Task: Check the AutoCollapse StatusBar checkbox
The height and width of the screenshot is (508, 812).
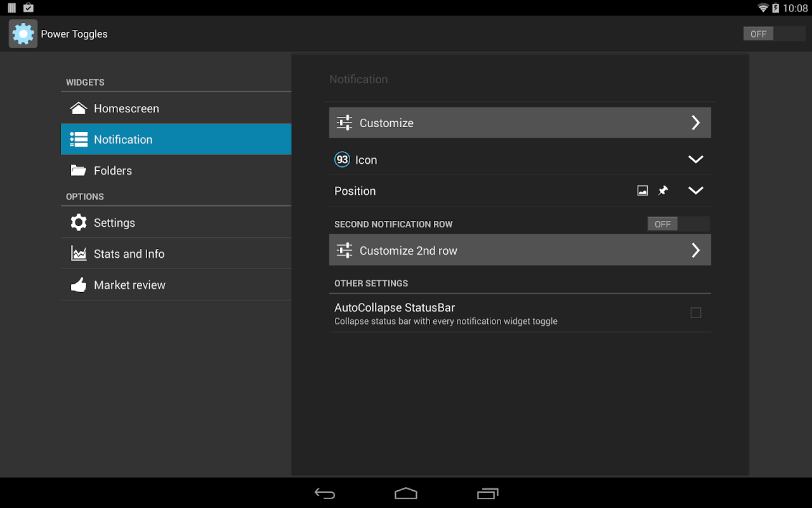Action: click(695, 312)
